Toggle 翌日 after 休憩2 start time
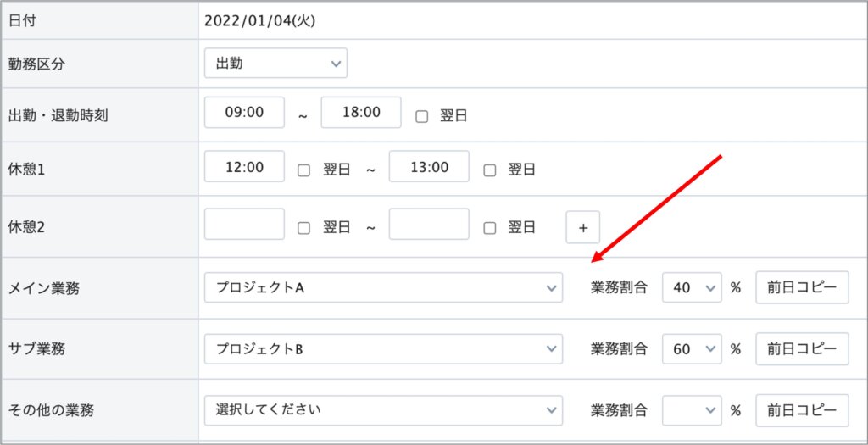868x445 pixels. click(304, 227)
